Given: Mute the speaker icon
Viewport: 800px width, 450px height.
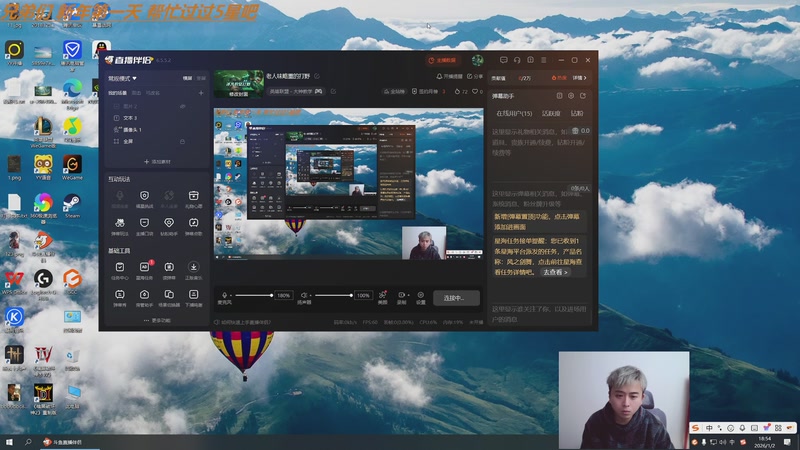Looking at the screenshot, I should (304, 295).
